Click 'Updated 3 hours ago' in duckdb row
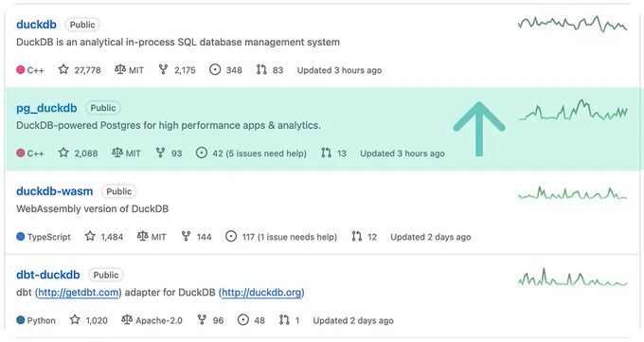The height and width of the screenshot is (342, 644). point(339,70)
